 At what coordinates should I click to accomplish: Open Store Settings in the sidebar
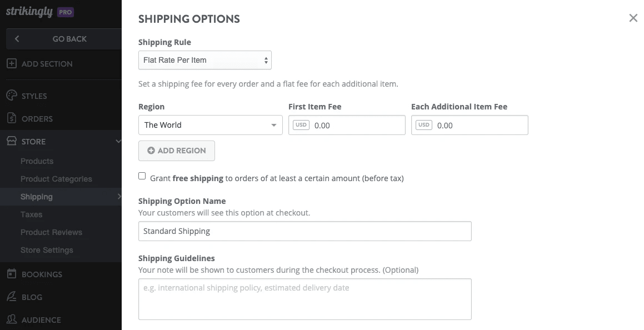click(47, 250)
